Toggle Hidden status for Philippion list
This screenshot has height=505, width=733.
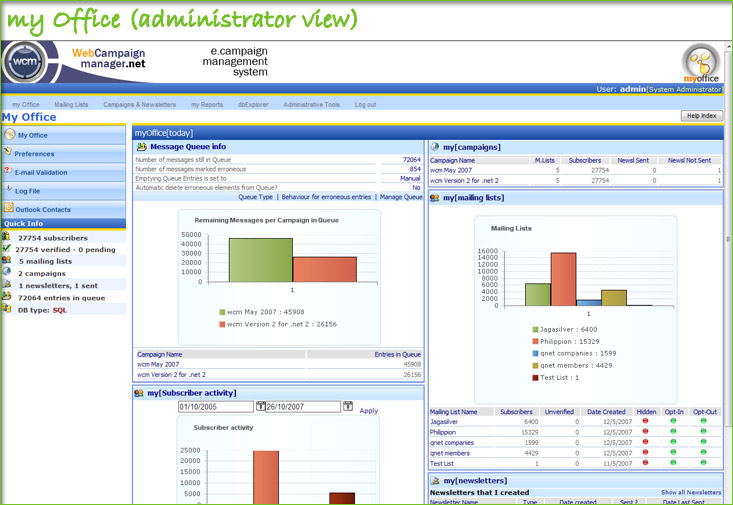tap(646, 431)
